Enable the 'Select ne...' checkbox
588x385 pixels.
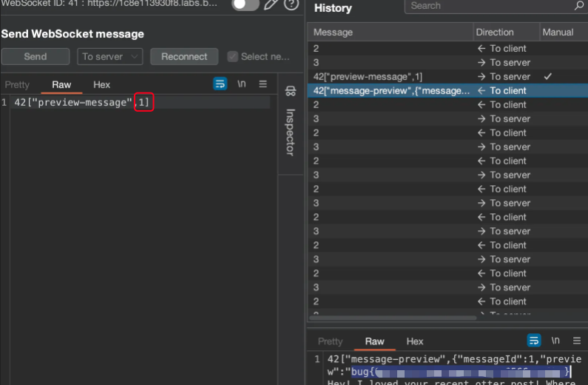pos(233,56)
